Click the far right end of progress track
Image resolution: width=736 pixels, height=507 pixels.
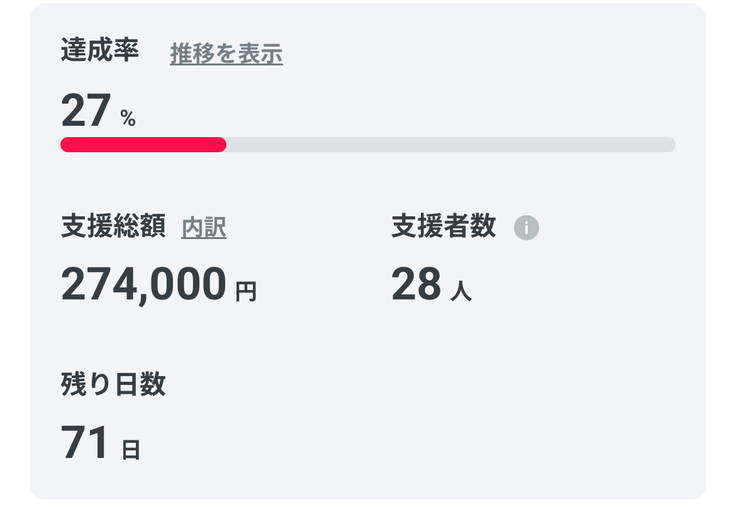[x=670, y=145]
